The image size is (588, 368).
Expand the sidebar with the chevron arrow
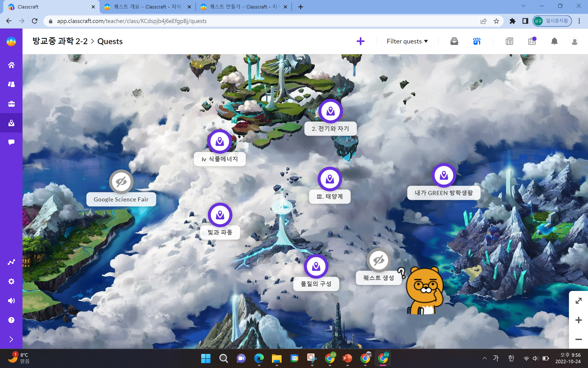[x=11, y=339]
